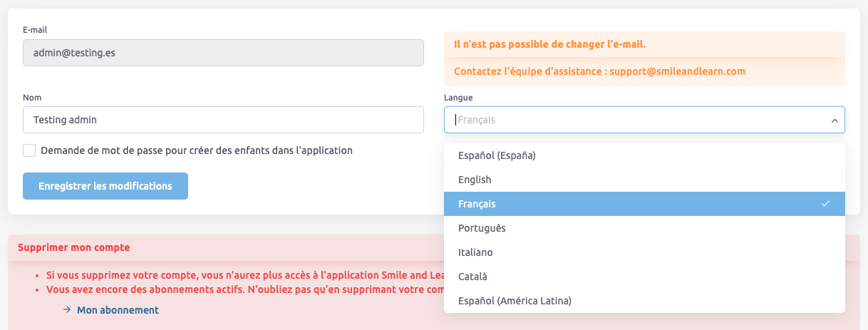Choose Italiano from the dropdown list

coord(475,252)
